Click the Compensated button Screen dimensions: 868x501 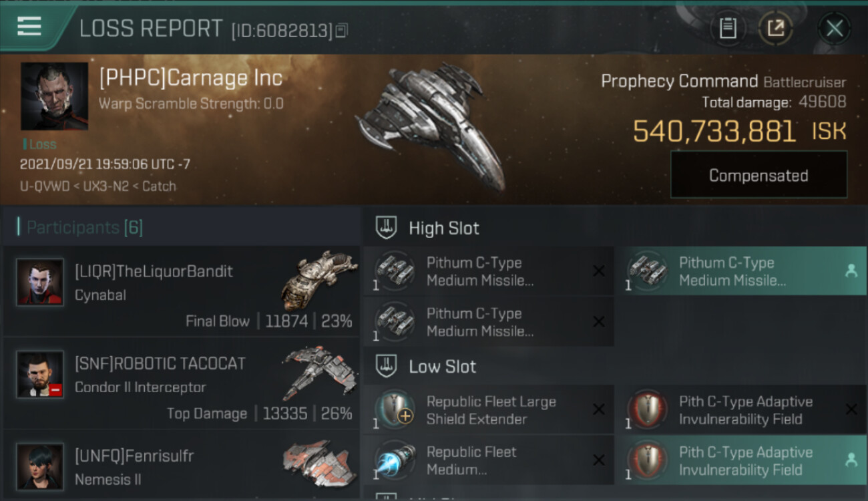click(x=758, y=175)
